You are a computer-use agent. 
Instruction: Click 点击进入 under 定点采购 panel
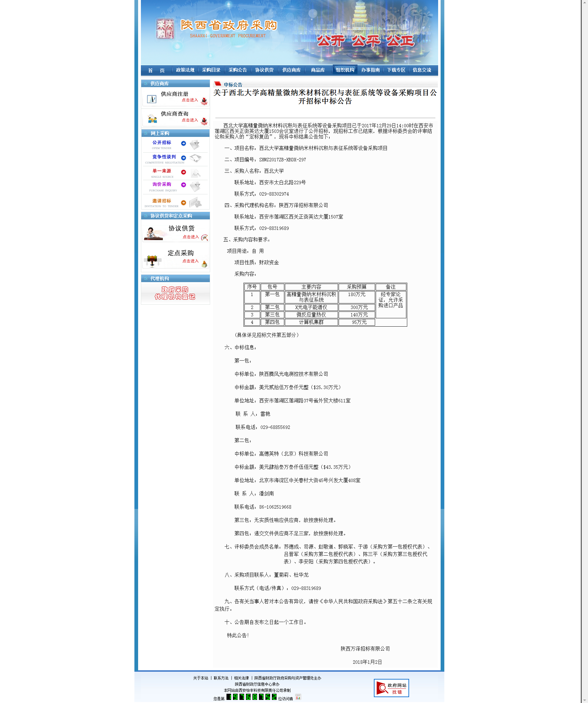point(190,261)
